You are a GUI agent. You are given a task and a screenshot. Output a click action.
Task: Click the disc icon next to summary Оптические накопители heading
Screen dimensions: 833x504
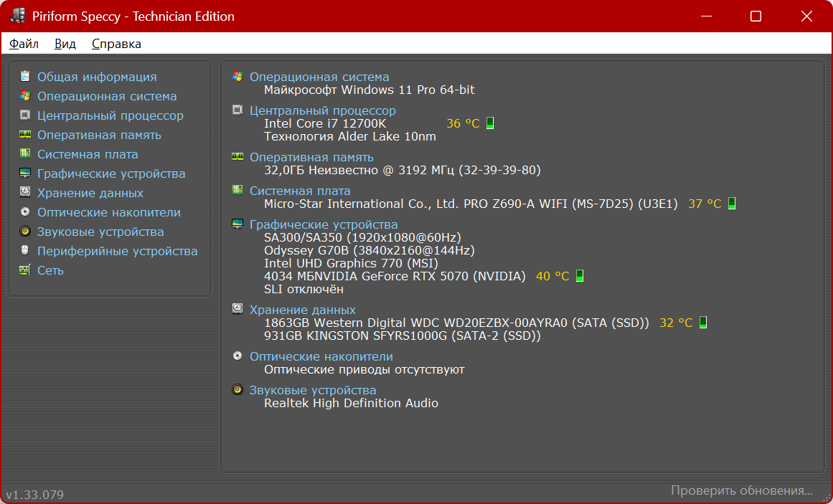237,356
